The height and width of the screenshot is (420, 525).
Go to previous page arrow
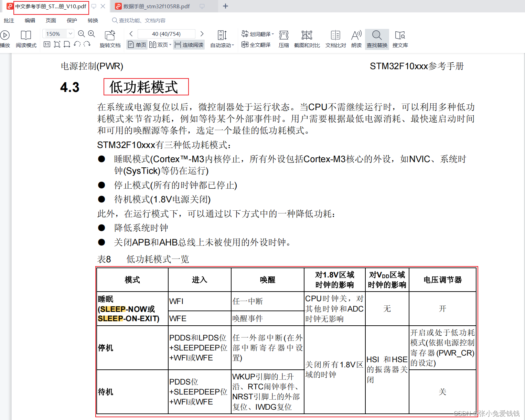[131, 34]
